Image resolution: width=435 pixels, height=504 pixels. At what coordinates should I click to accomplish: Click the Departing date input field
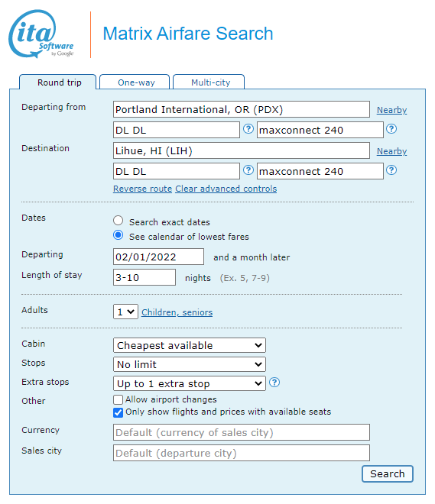[x=158, y=257]
